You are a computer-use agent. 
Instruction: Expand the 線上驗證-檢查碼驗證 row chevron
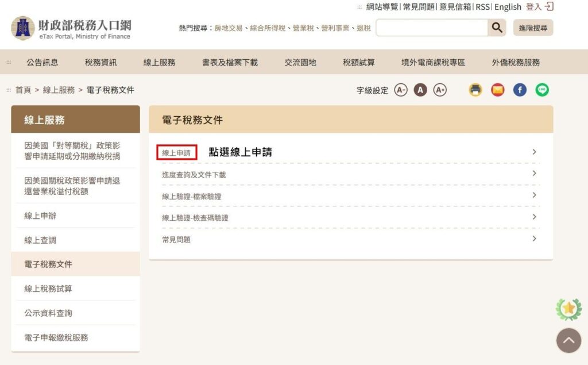[535, 217]
